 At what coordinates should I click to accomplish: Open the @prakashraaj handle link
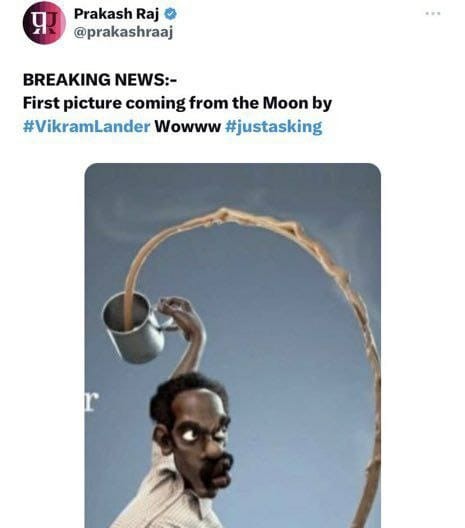click(123, 32)
